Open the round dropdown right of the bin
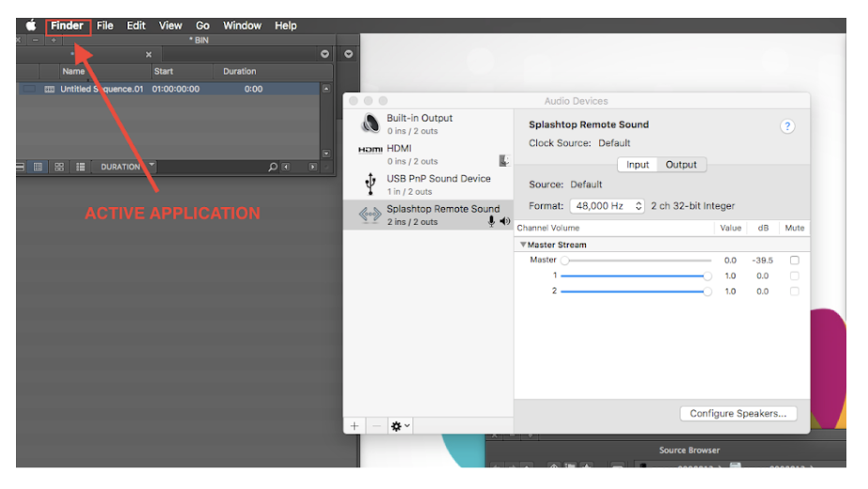The width and height of the screenshot is (868, 489). pyautogui.click(x=348, y=53)
